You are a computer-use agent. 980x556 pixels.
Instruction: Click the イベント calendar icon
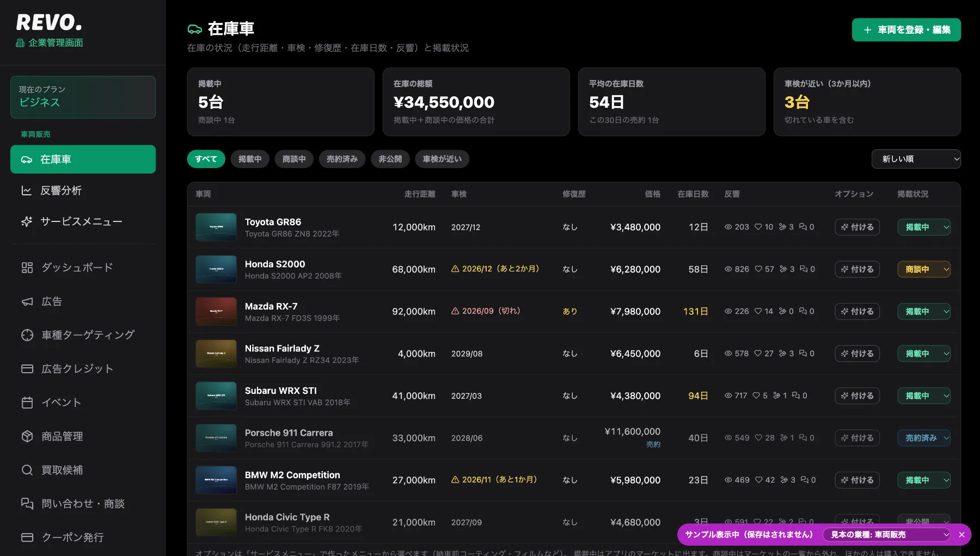[27, 403]
